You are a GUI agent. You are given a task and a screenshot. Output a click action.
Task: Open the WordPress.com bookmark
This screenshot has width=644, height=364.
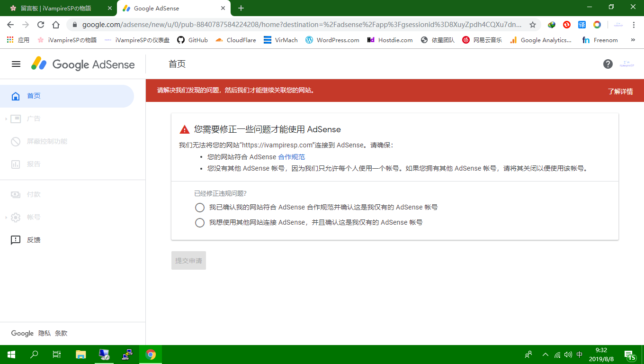(x=332, y=40)
